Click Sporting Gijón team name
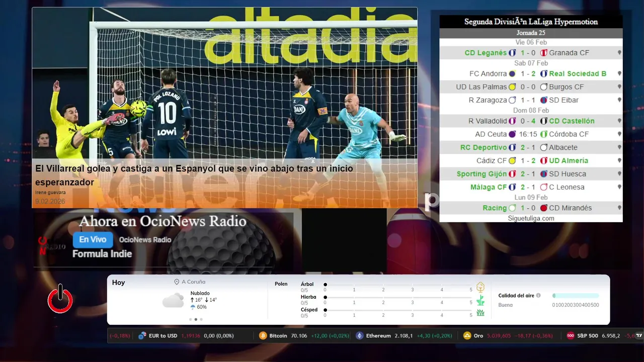The height and width of the screenshot is (362, 644). point(481,174)
